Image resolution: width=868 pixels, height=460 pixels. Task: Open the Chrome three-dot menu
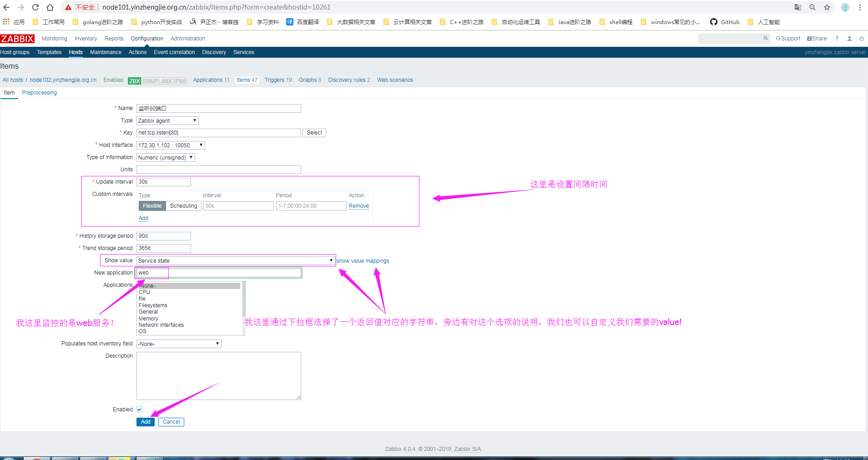[x=860, y=7]
